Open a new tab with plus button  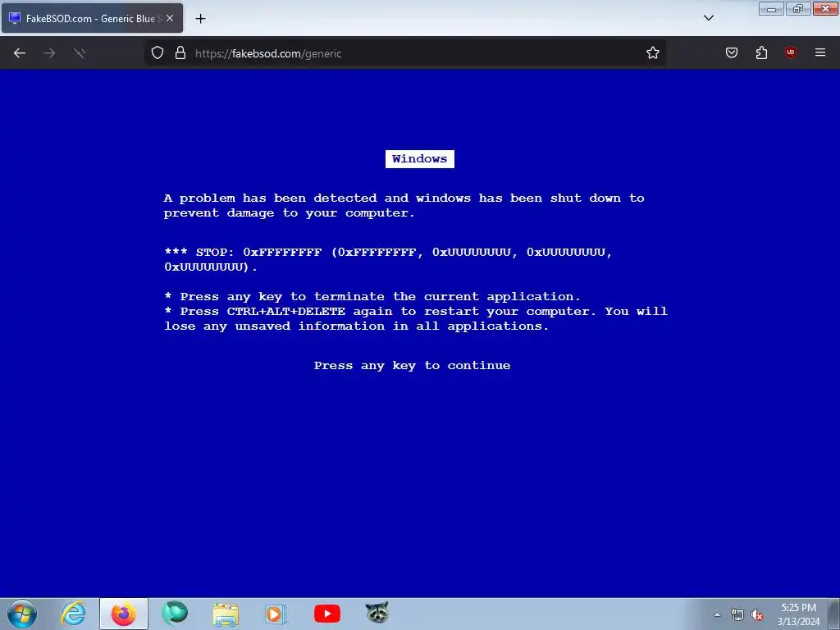200,19
